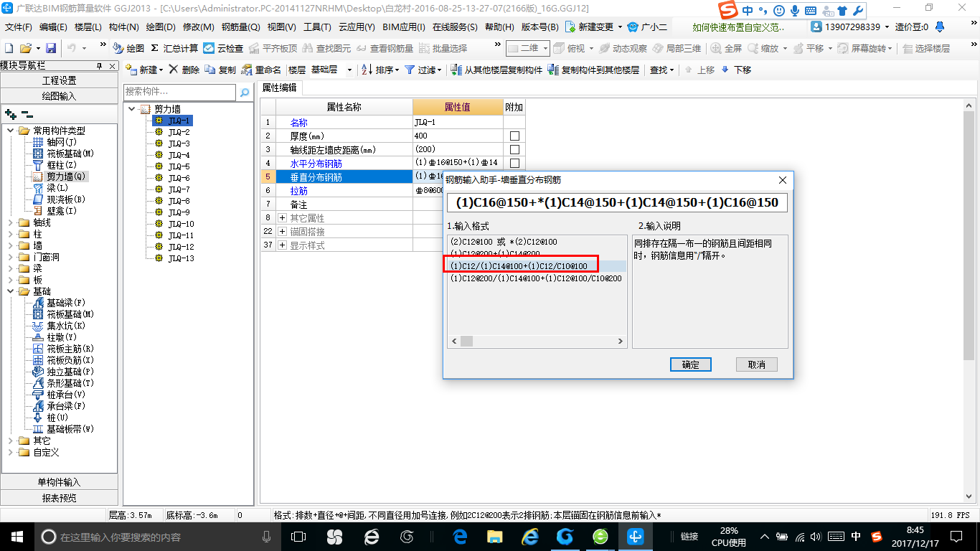This screenshot has height=551, width=980.
Task: Expand the 门窗洞 folder in the tree
Action: point(11,257)
